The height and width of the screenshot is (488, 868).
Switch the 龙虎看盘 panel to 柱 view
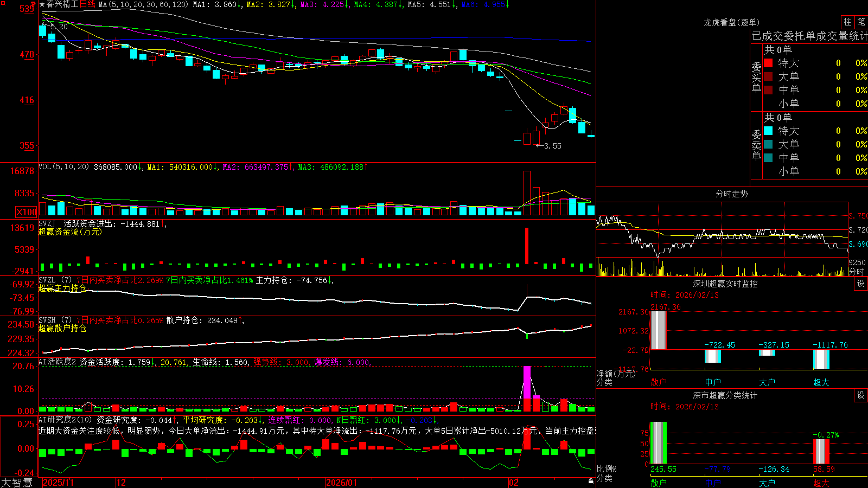[847, 22]
